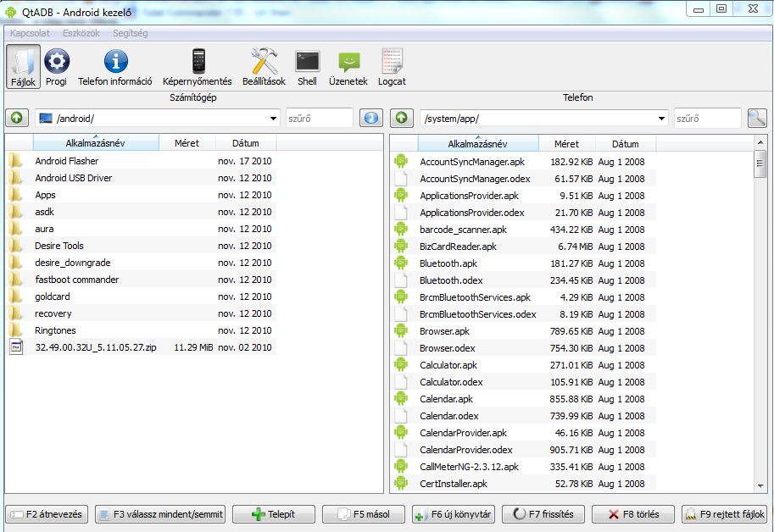This screenshot has width=774, height=532.
Task: Open the Segítség menu
Action: point(131,33)
